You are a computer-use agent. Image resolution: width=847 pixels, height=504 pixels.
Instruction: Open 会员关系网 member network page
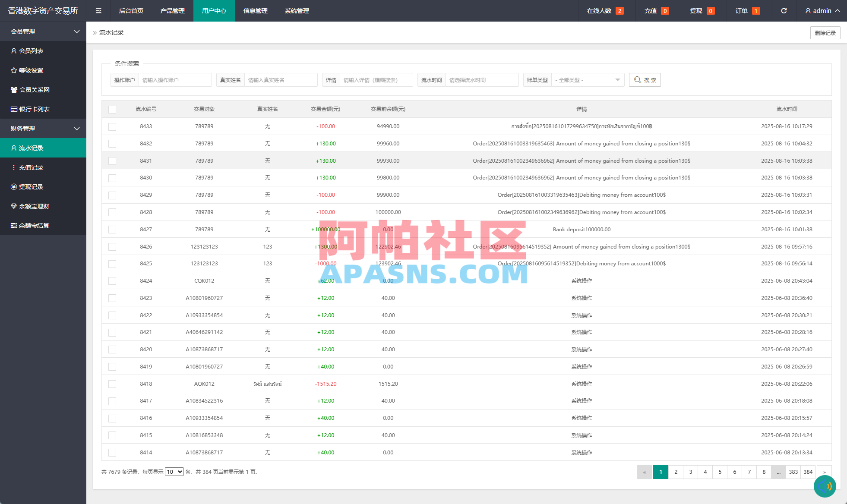[36, 89]
